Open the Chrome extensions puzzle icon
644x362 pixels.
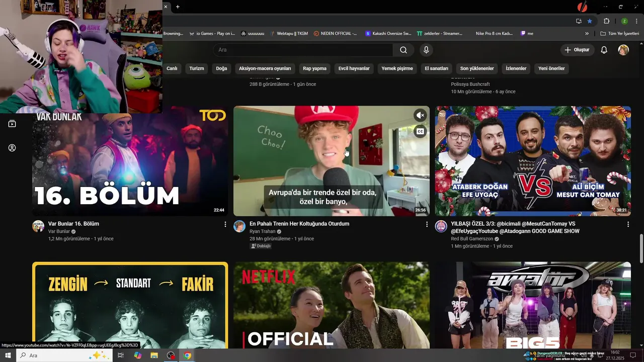tap(606, 21)
